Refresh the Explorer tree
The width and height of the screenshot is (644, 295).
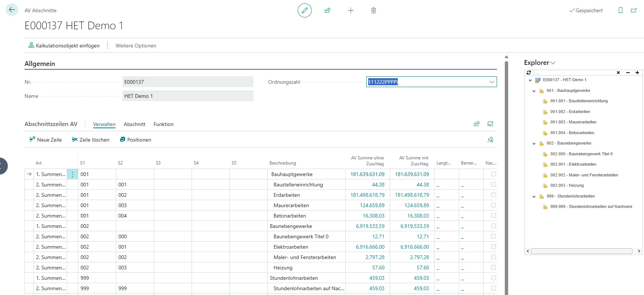coord(529,73)
